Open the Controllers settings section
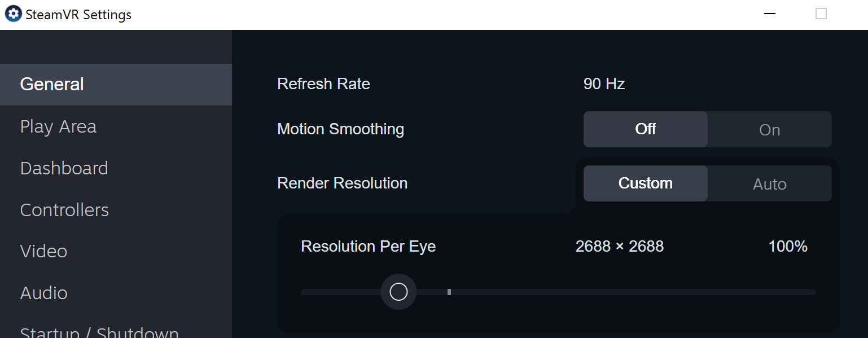This screenshot has width=868, height=338. [64, 210]
